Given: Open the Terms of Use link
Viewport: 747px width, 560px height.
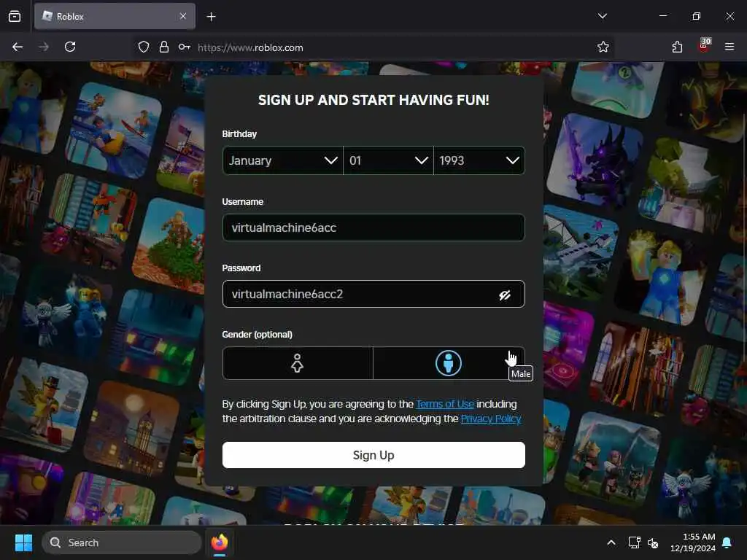Looking at the screenshot, I should pos(445,404).
